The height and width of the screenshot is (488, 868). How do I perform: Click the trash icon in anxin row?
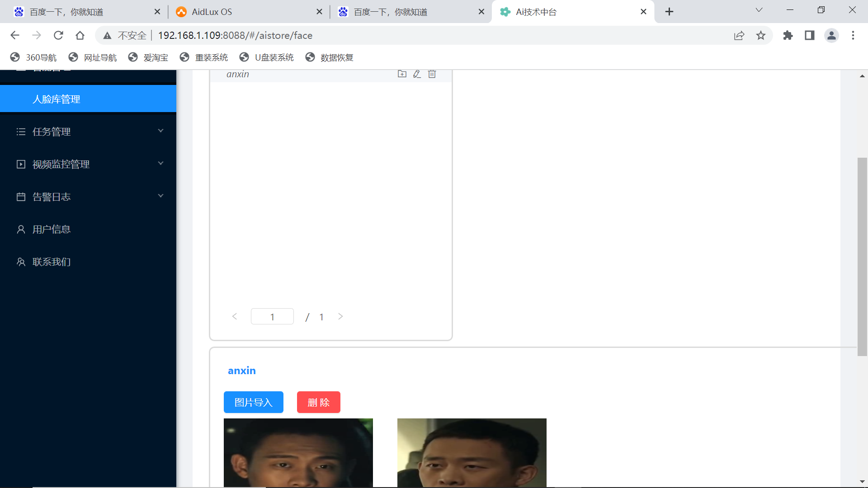432,74
